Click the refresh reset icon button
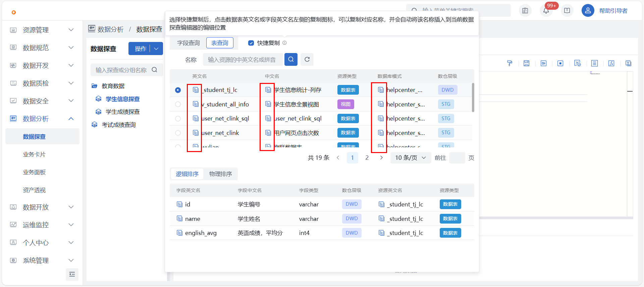The height and width of the screenshot is (287, 644). (307, 59)
